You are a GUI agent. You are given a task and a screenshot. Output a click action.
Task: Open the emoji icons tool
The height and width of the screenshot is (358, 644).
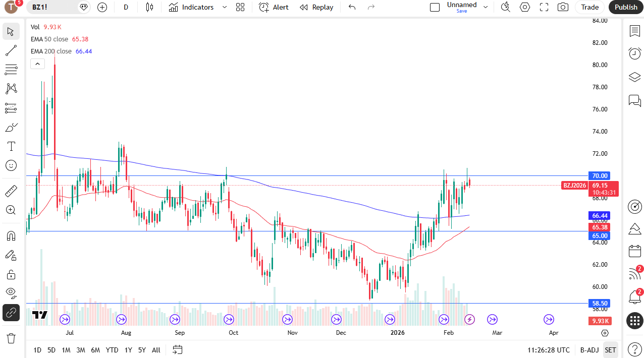click(11, 165)
